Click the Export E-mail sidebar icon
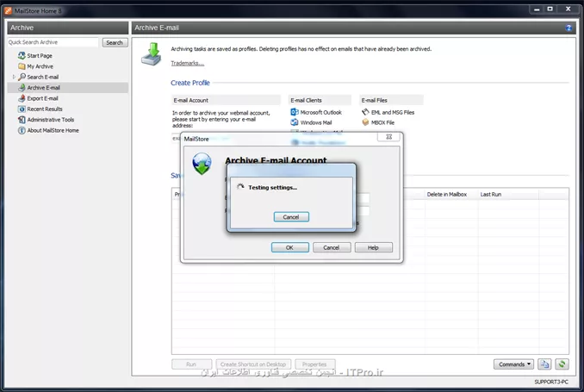The width and height of the screenshot is (584, 392). [x=22, y=98]
